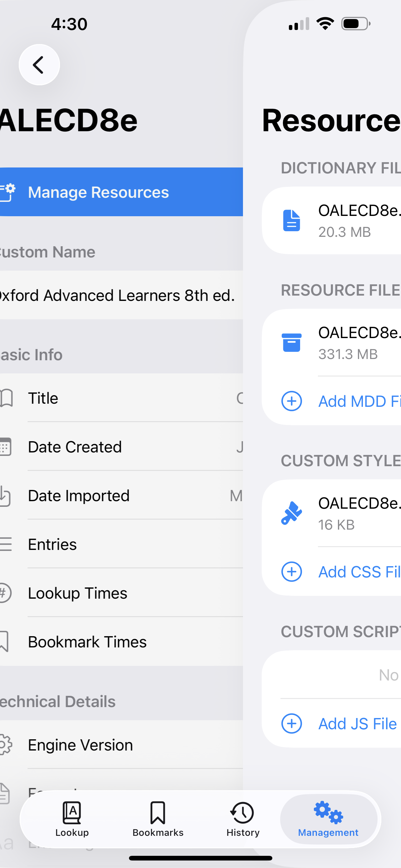Open the Lookup tab
The width and height of the screenshot is (401, 868).
tap(72, 819)
